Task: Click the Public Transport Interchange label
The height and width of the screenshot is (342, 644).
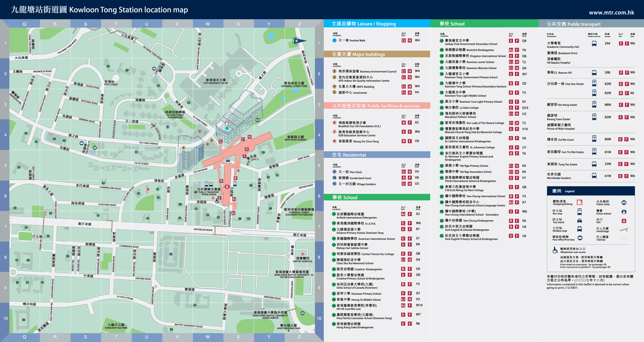Action: 209,192
